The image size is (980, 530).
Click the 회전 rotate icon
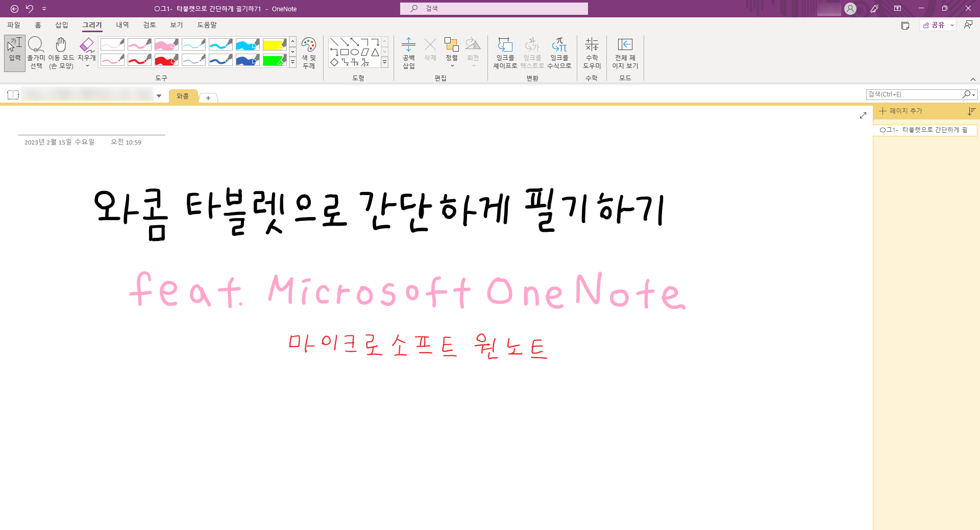point(473,53)
